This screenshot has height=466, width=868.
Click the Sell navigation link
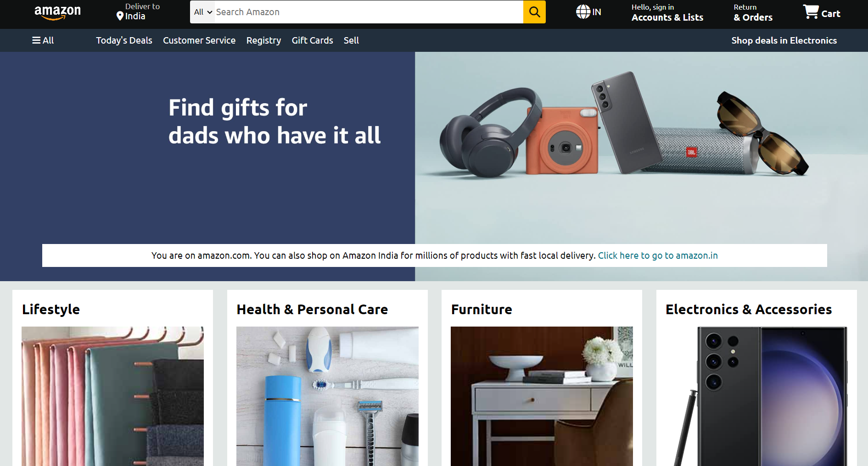pyautogui.click(x=351, y=40)
